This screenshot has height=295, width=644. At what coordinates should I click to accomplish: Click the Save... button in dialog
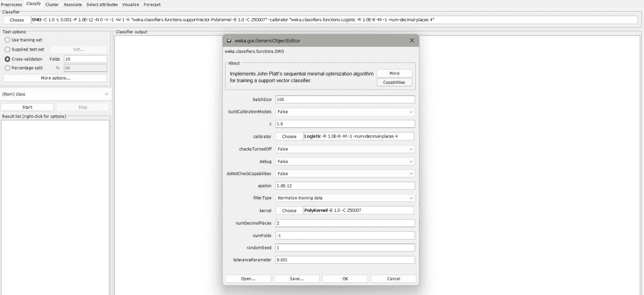pyautogui.click(x=296, y=278)
